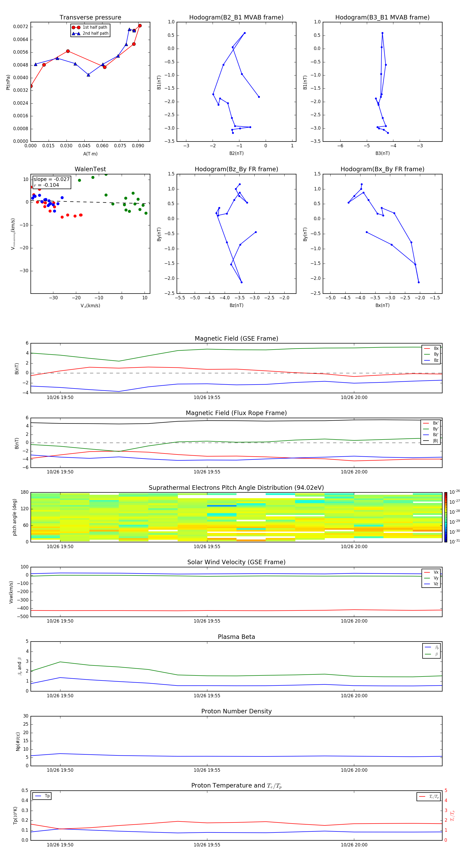Click the 'Magnetic Field (GSE Frame)' title
Screen dimensions: 473x868
236,339
